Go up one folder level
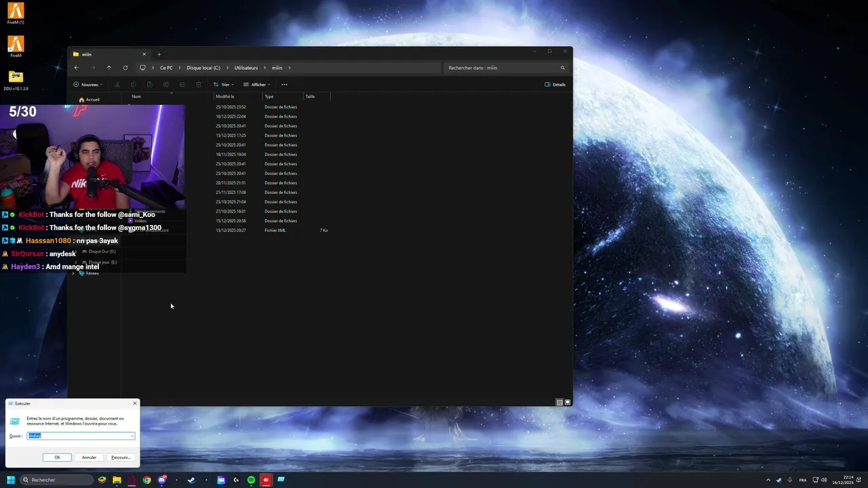Image resolution: width=868 pixels, height=488 pixels. point(108,68)
